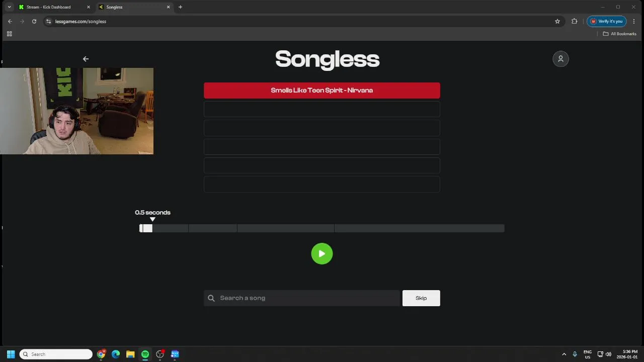Reload the current page
This screenshot has height=362, width=644.
point(34,21)
